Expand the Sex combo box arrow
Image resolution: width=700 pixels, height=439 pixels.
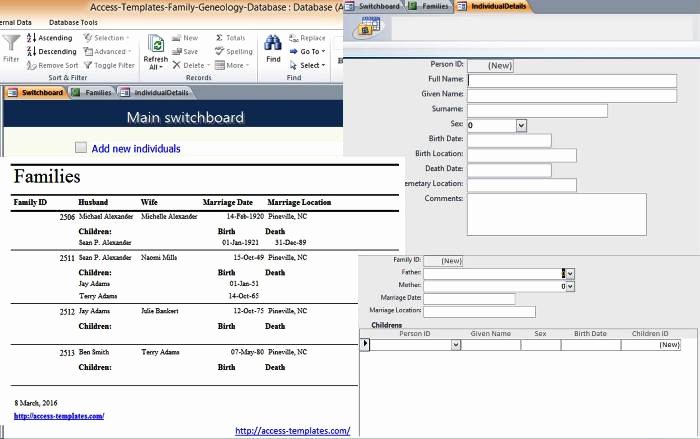point(521,125)
